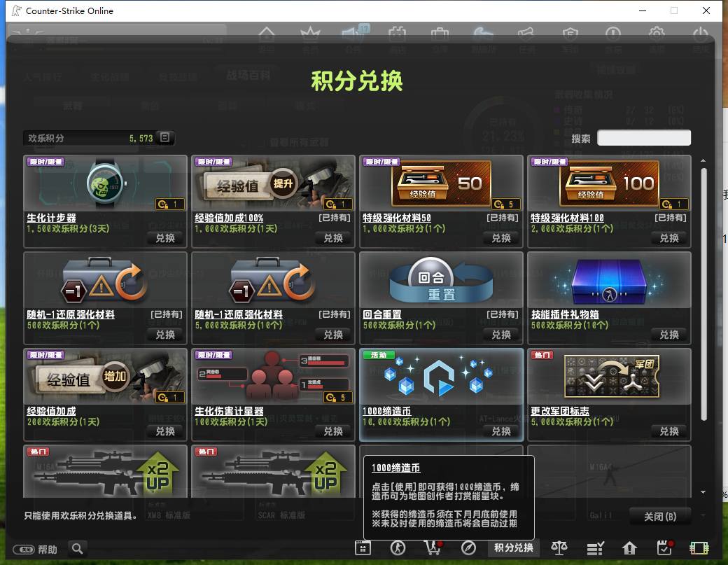
Task: Open the balance scales icon
Action: click(559, 548)
